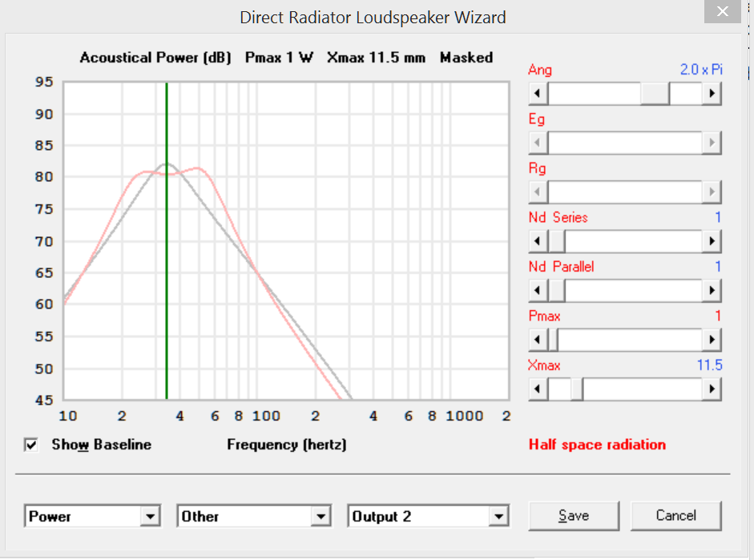The width and height of the screenshot is (754, 560).
Task: Increase Ang with right arrow
Action: 712,93
